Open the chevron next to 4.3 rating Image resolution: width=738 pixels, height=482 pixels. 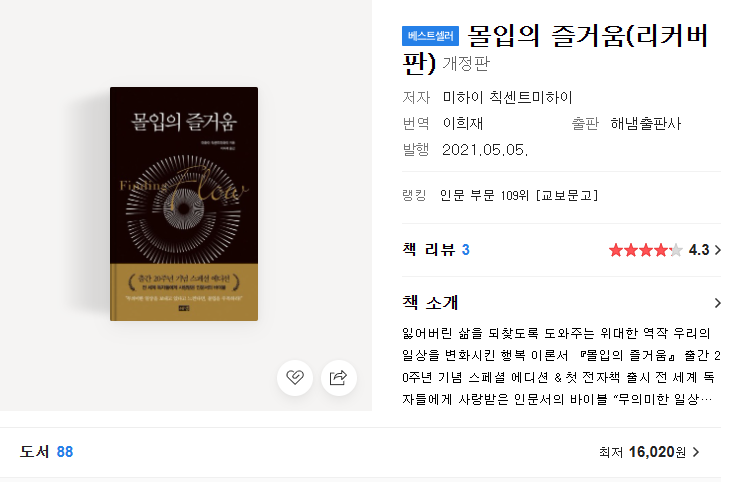717,250
